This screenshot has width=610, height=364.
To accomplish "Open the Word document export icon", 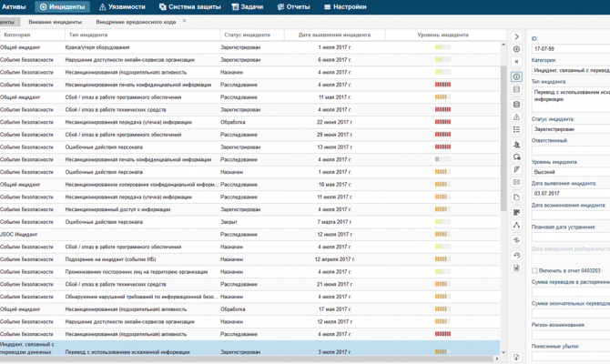I will [516, 268].
